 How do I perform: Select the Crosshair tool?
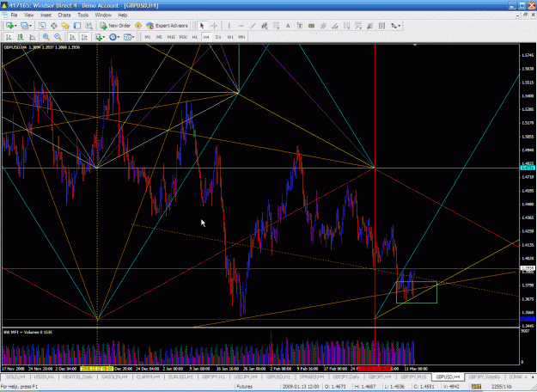click(214, 26)
